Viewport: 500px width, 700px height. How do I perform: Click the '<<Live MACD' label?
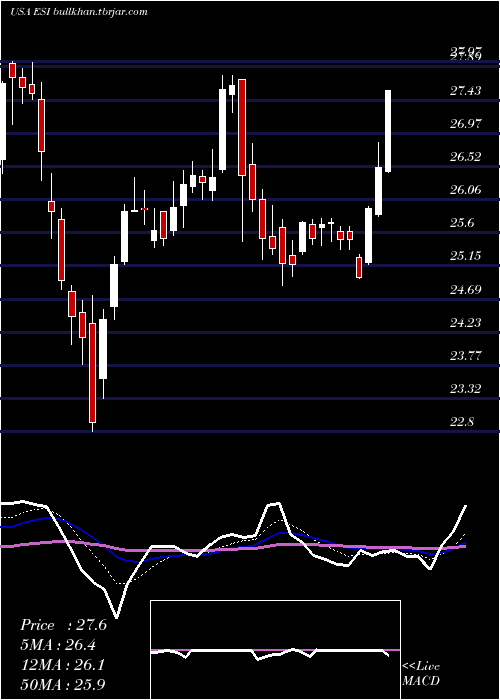pos(421,673)
